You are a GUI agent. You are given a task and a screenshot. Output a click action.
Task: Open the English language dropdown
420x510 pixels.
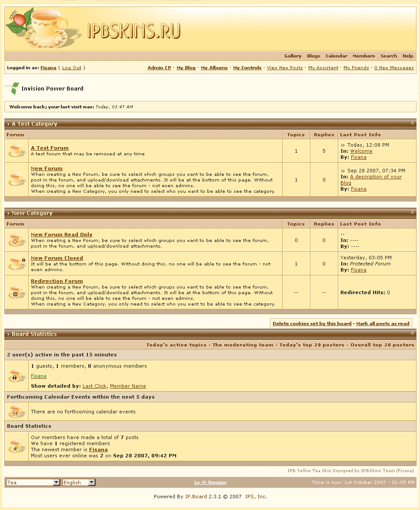tap(79, 482)
